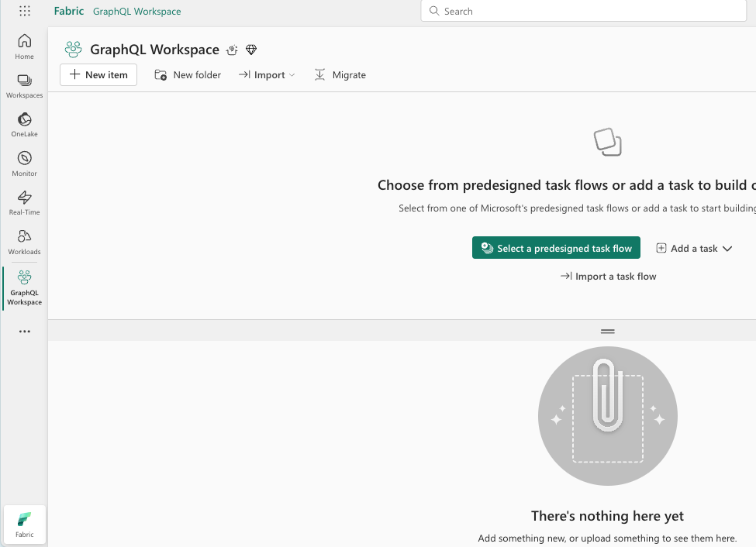Image resolution: width=756 pixels, height=547 pixels.
Task: Open the Fabric experience switcher
Action: click(x=25, y=525)
